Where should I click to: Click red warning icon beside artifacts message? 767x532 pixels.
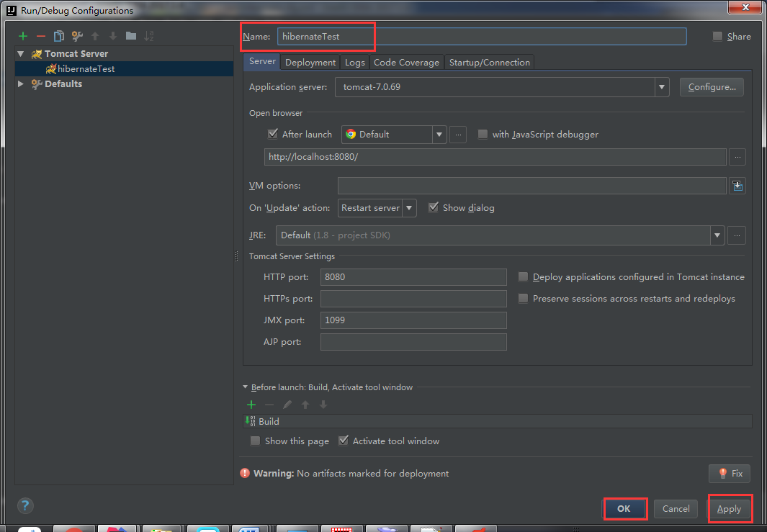coord(245,473)
